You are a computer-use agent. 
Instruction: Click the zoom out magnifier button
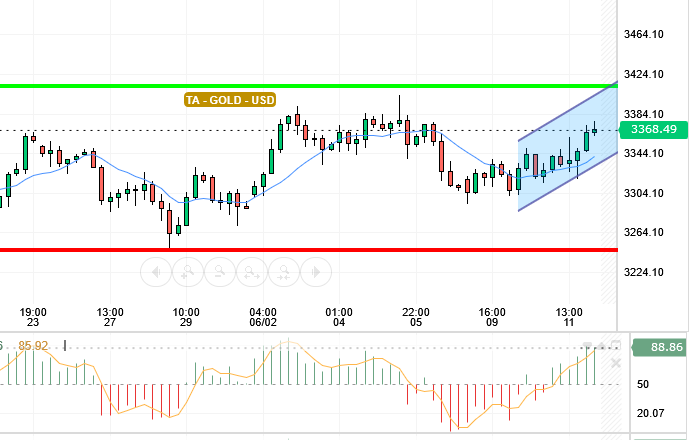(x=220, y=272)
